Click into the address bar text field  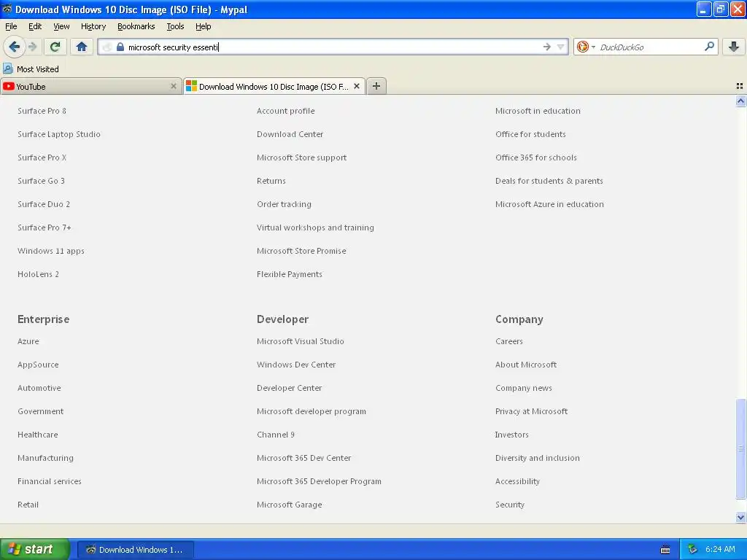point(333,47)
